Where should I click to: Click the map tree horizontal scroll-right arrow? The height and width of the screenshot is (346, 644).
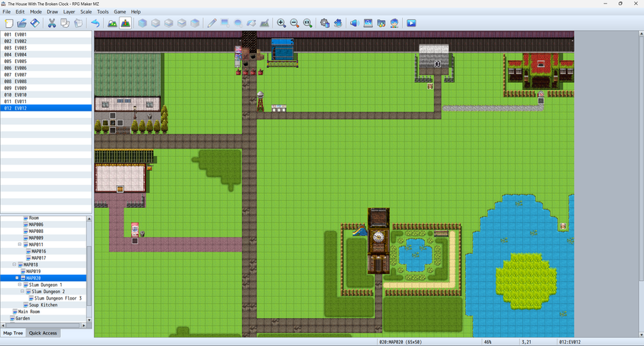click(84, 325)
